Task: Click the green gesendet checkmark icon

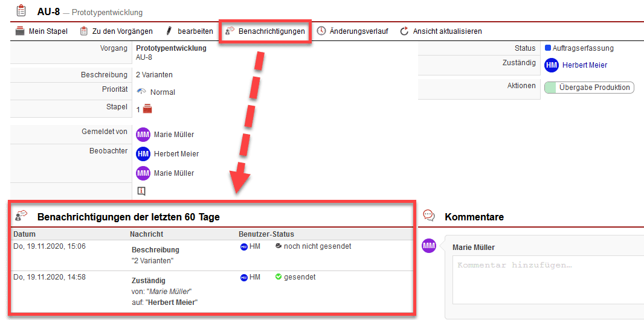Action: tap(279, 277)
